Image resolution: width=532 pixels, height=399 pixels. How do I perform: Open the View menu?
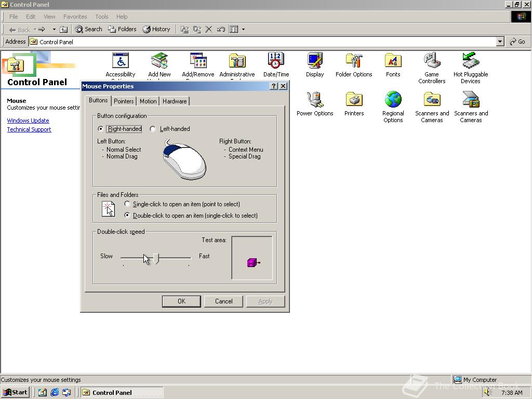(49, 17)
